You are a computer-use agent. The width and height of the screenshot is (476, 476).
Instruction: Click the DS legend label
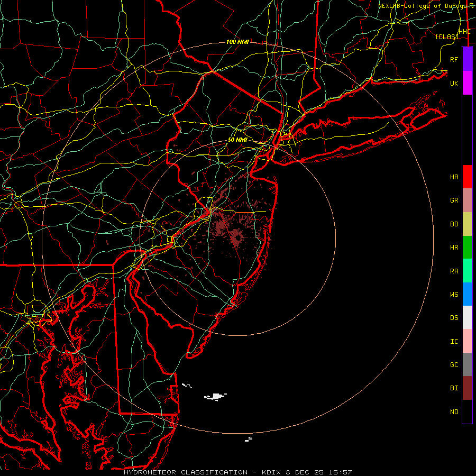pos(454,318)
